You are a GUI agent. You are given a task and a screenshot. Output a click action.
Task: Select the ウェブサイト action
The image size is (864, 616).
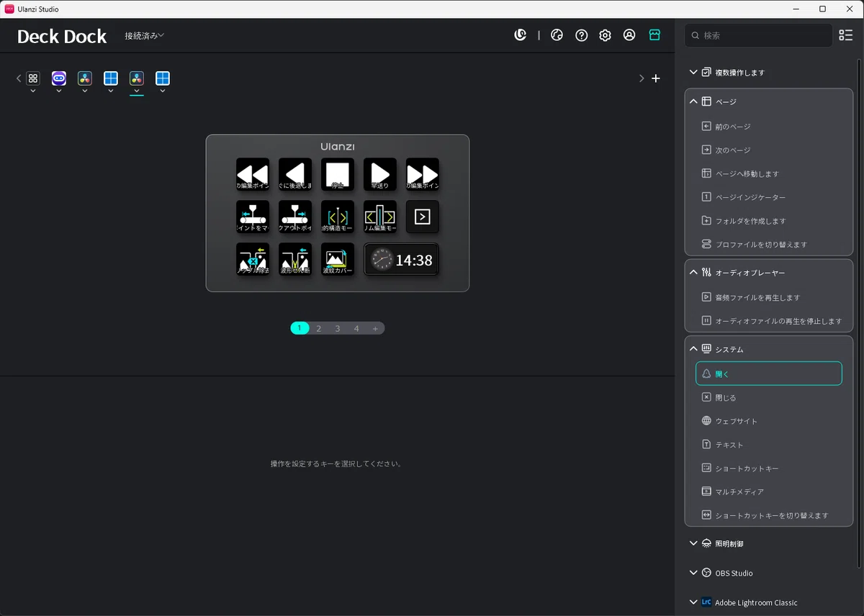coord(769,421)
